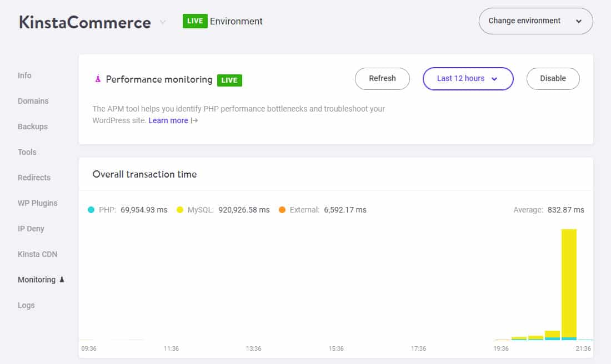Navigate to the Kinsta CDN section
Screen dimensions: 611x364
[37, 254]
